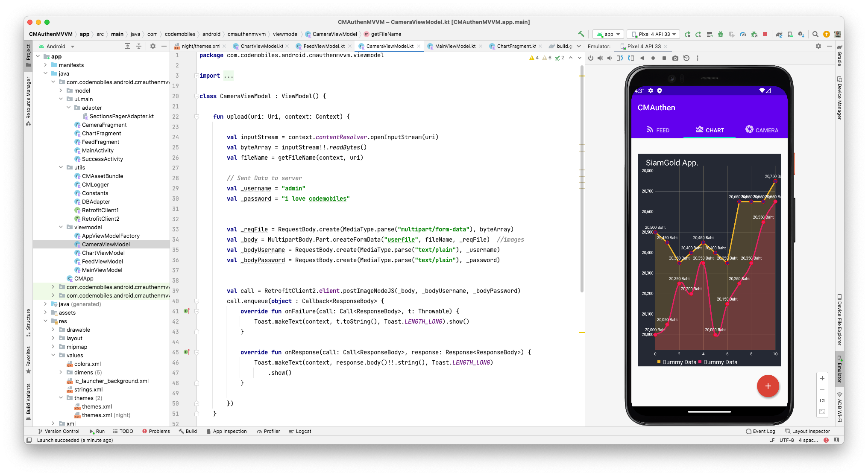Click Sync Project with Gradle elephant icon

point(779,34)
